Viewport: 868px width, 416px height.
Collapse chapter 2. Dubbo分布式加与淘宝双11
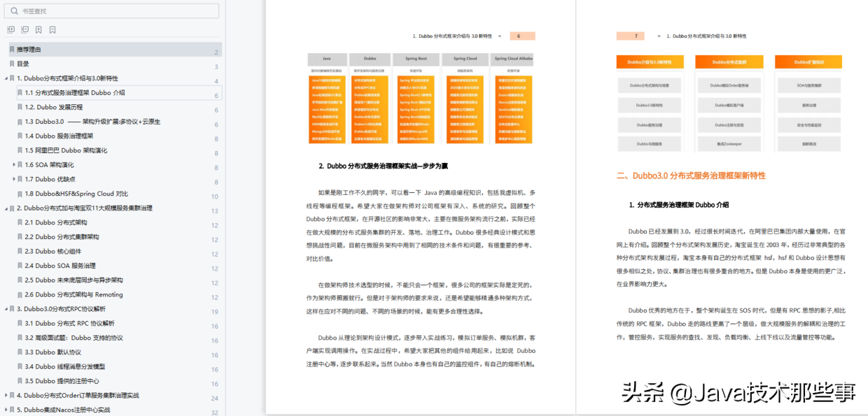click(6, 208)
